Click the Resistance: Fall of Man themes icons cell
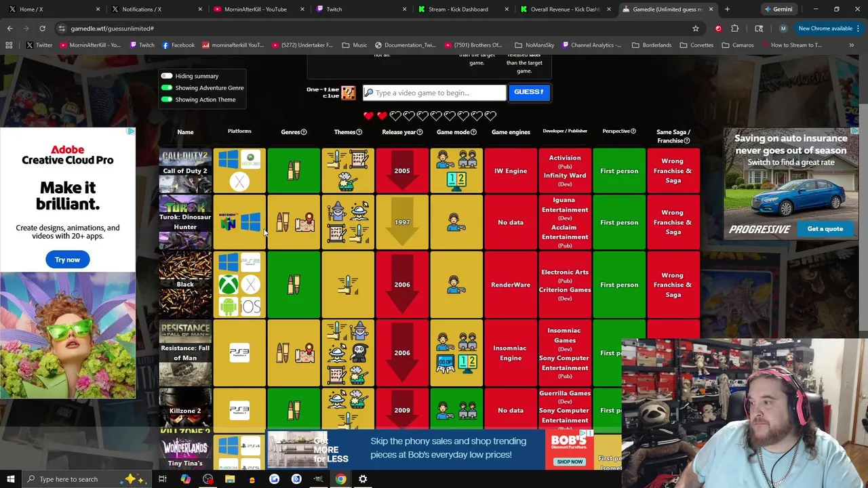This screenshot has height=488, width=868. click(x=348, y=352)
